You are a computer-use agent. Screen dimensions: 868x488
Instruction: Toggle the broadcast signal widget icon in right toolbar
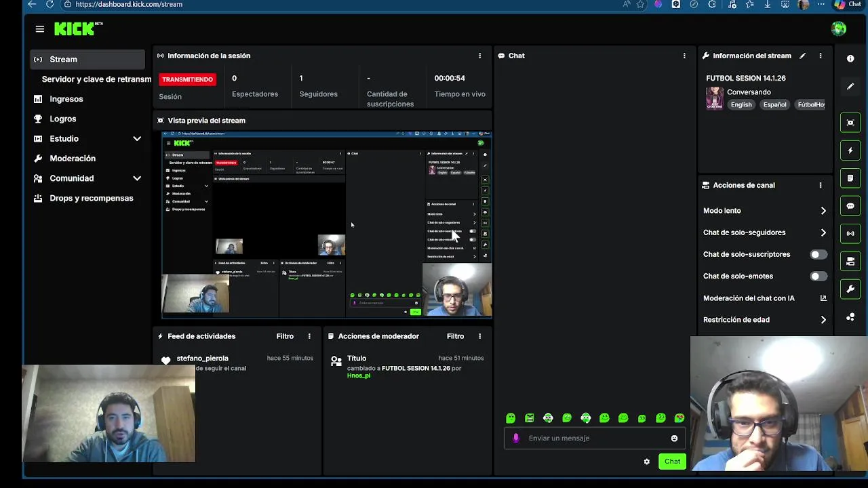pyautogui.click(x=850, y=234)
